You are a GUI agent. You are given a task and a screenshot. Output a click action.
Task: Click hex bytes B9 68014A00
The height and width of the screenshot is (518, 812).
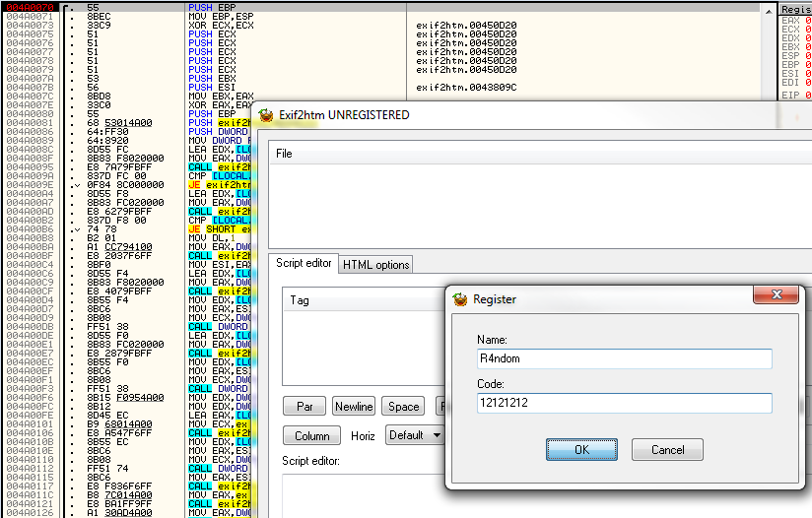[119, 423]
